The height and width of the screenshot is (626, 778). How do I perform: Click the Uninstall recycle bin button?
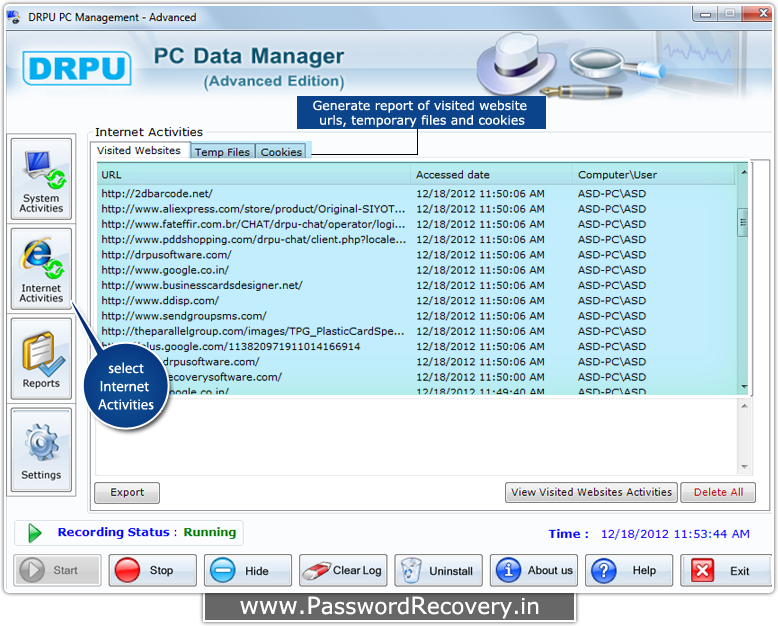439,570
